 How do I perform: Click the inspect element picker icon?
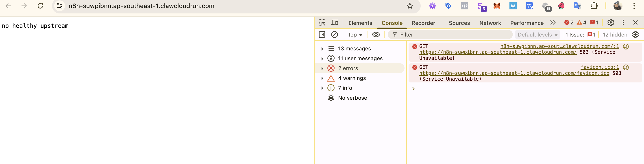click(x=322, y=23)
